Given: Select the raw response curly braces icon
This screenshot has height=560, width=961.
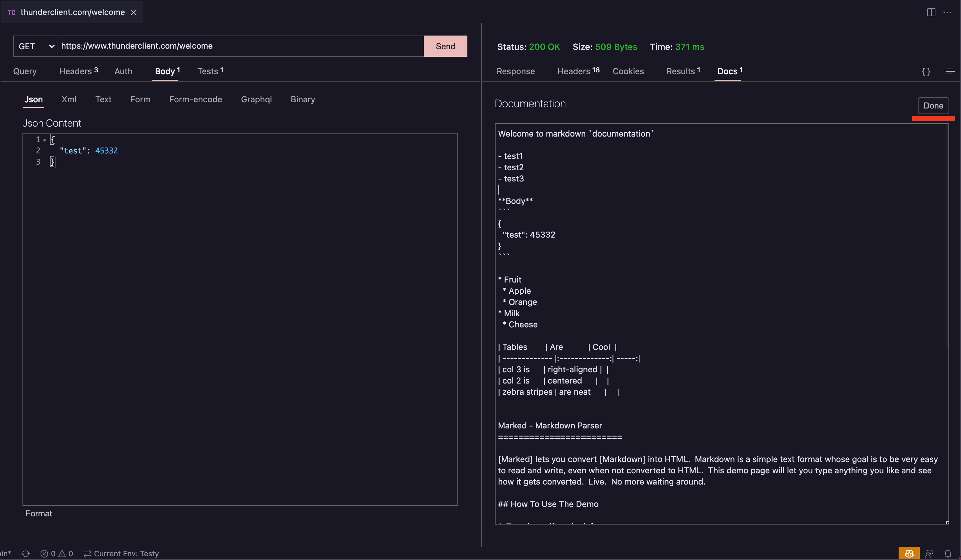Looking at the screenshot, I should pos(926,71).
